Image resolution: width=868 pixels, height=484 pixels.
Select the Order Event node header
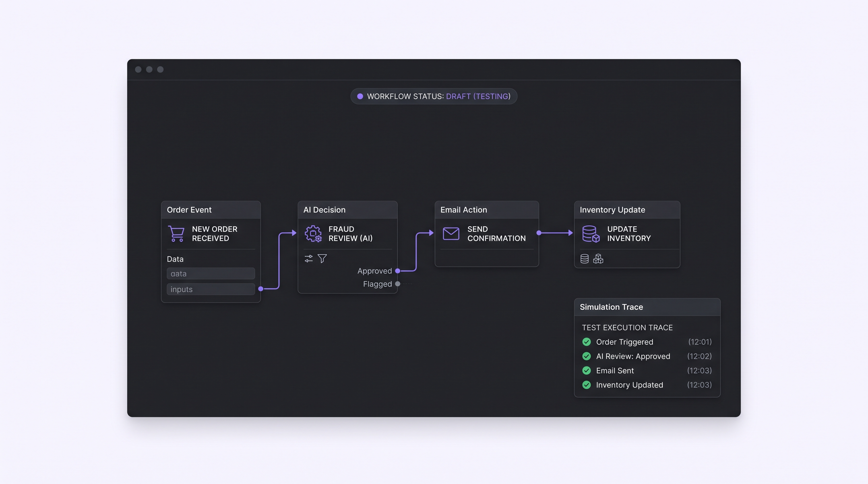[x=211, y=210]
